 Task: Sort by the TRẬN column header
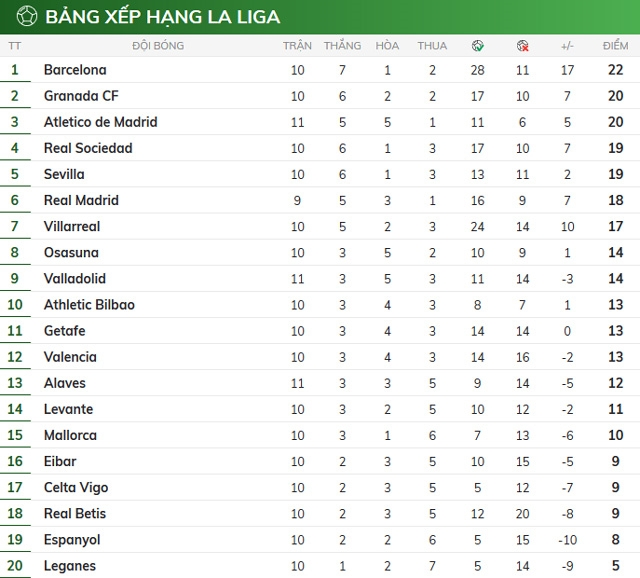click(297, 46)
